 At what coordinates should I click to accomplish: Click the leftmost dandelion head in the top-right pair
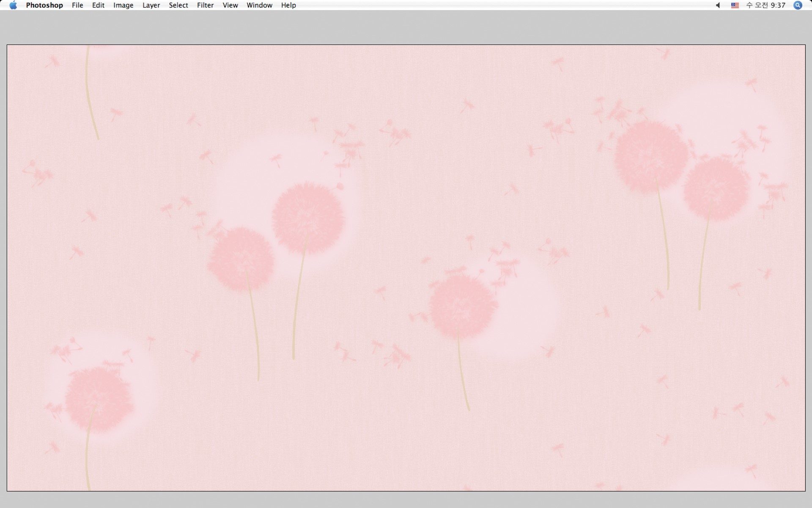(650, 157)
